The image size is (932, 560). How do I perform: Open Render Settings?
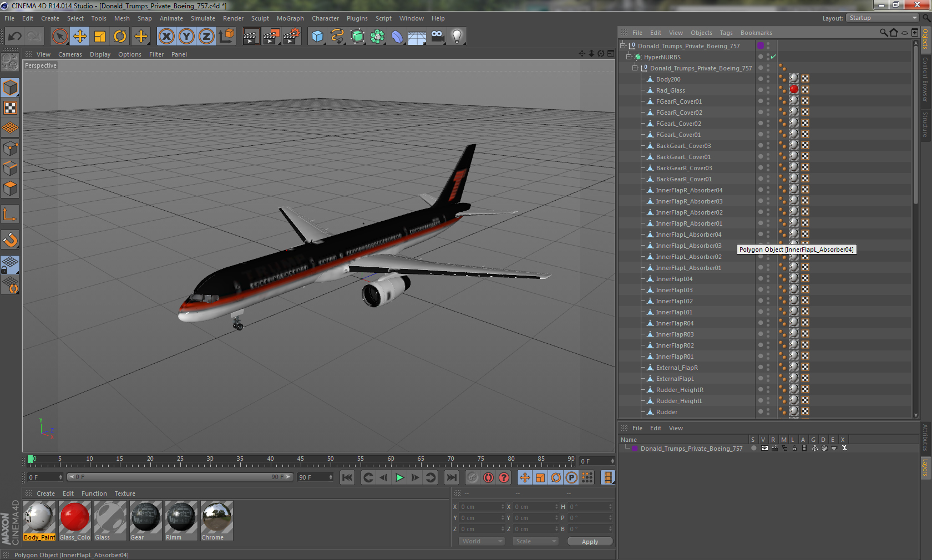(x=292, y=37)
